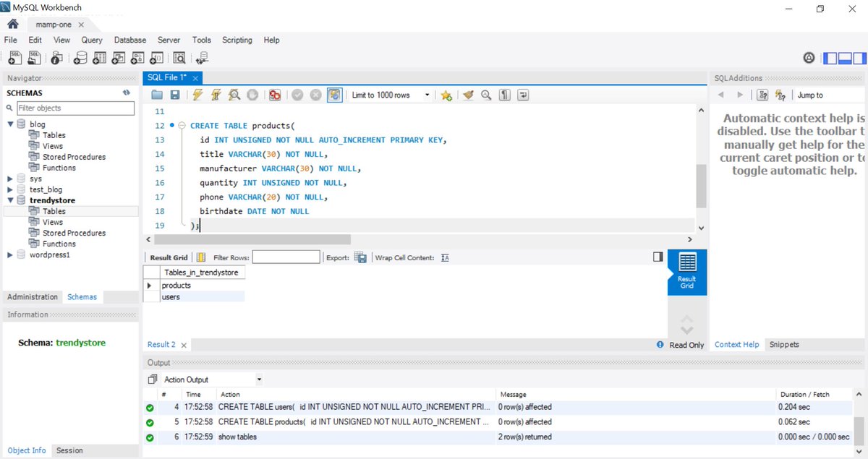Toggle invisible characters display

(505, 95)
